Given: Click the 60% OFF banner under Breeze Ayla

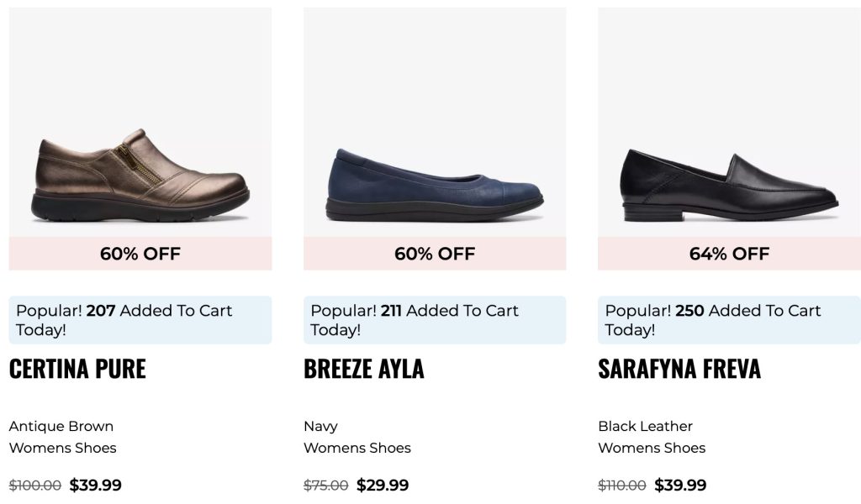Looking at the screenshot, I should tap(435, 254).
